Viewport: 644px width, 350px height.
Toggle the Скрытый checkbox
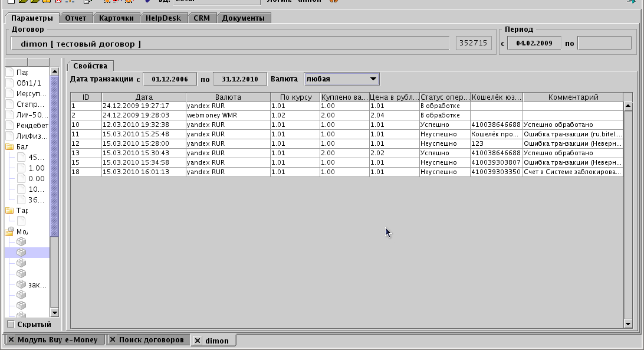pos(10,324)
